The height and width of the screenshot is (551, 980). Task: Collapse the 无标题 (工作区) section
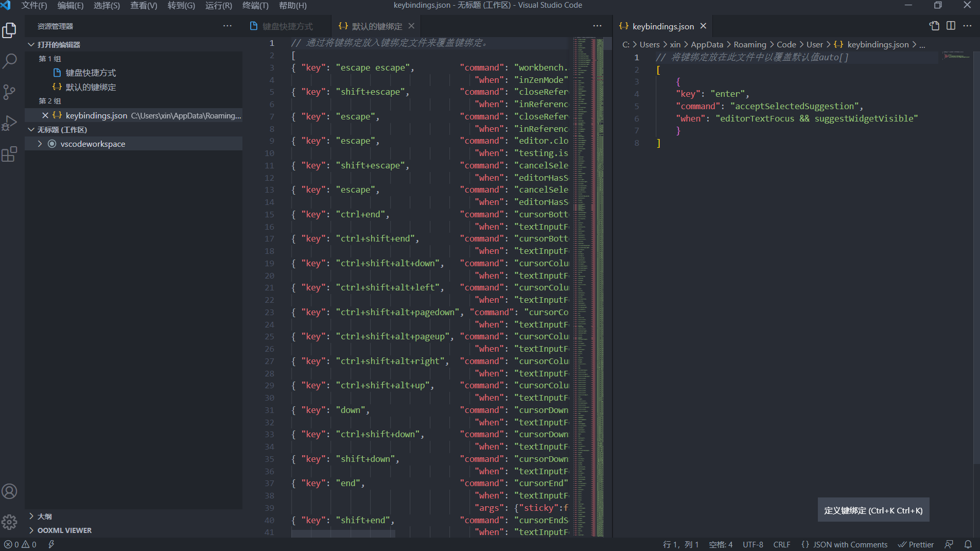click(x=134, y=129)
